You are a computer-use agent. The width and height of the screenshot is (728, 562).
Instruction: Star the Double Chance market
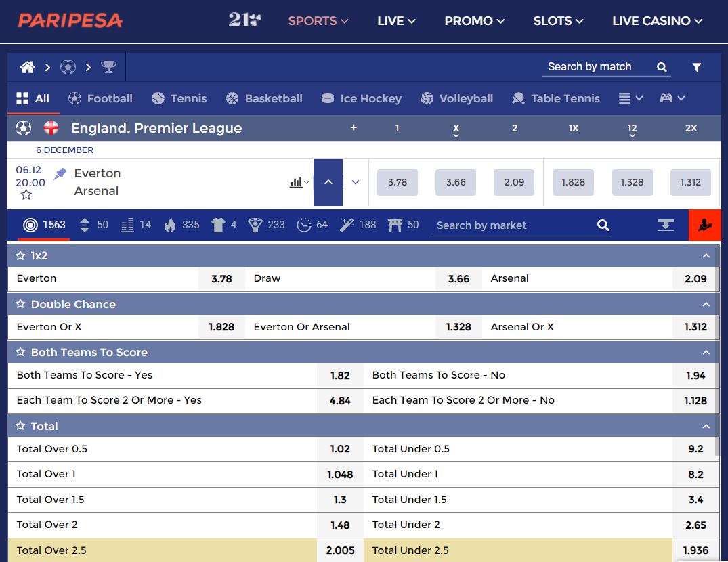click(20, 304)
